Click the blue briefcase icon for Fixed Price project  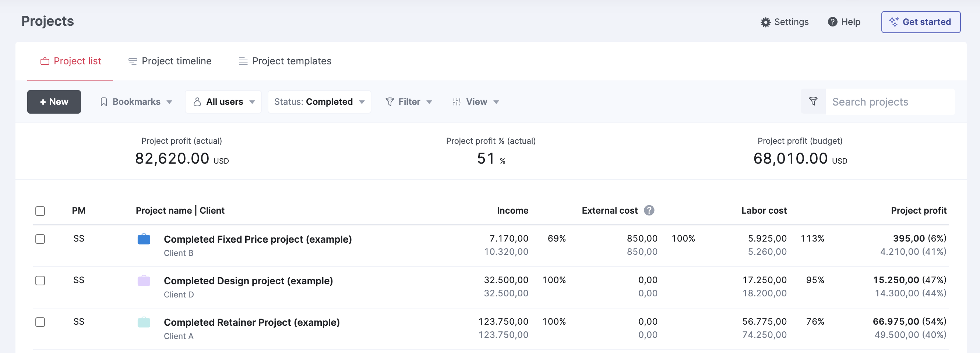144,239
